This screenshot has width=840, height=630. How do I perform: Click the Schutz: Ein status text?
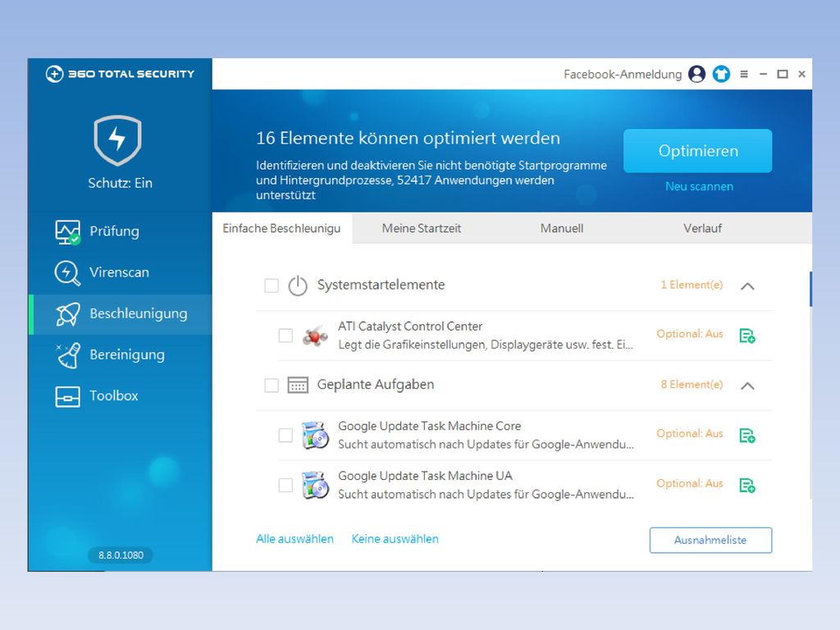120,183
